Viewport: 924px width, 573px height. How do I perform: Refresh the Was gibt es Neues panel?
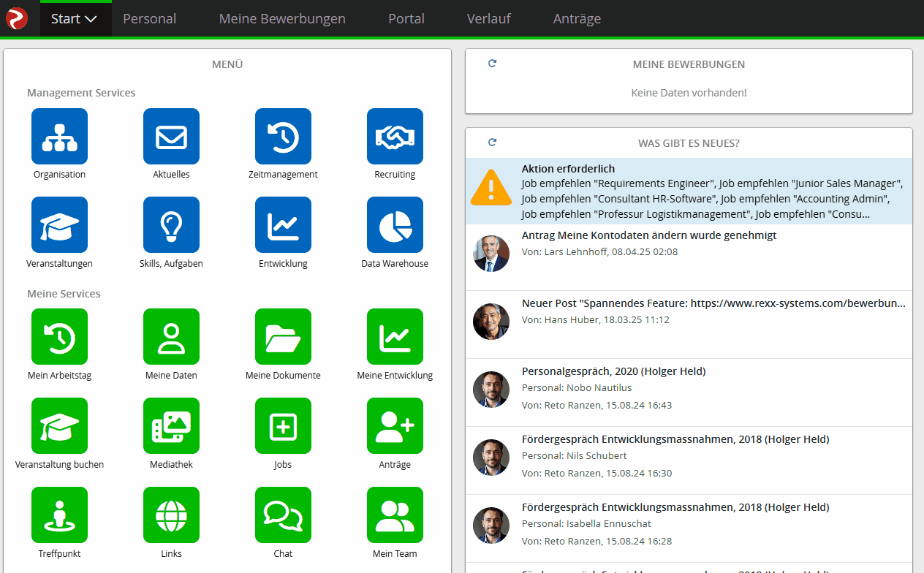click(492, 143)
